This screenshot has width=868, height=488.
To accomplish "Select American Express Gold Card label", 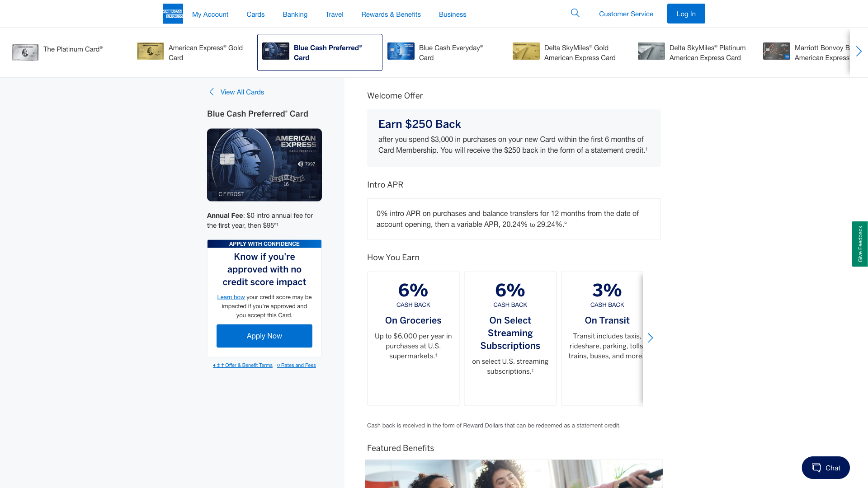I will (206, 52).
